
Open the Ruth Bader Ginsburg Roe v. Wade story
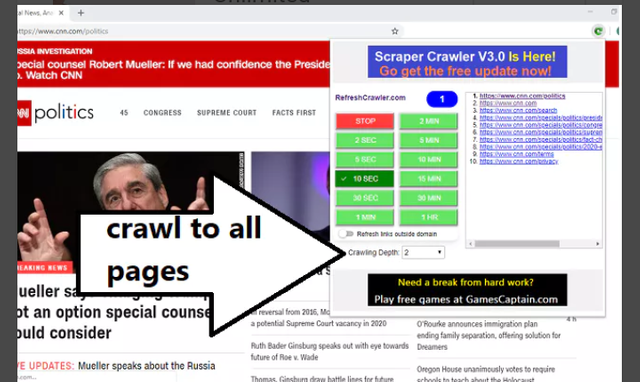click(330, 351)
